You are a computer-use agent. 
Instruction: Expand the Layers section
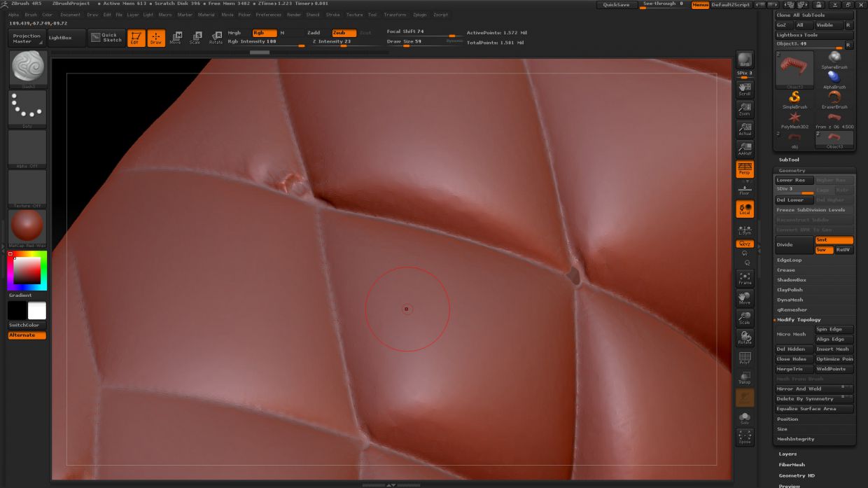click(787, 454)
